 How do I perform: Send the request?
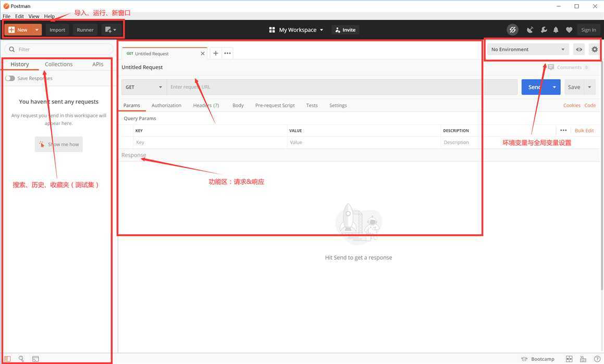[x=535, y=87]
